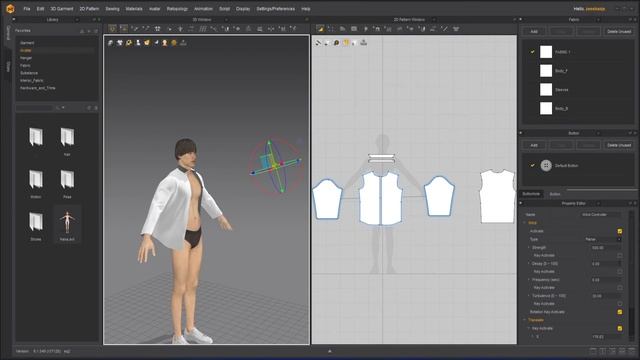Screen dimensions: 640x360
Task: Expand the panel arrow at bottom center
Action: 330,351
